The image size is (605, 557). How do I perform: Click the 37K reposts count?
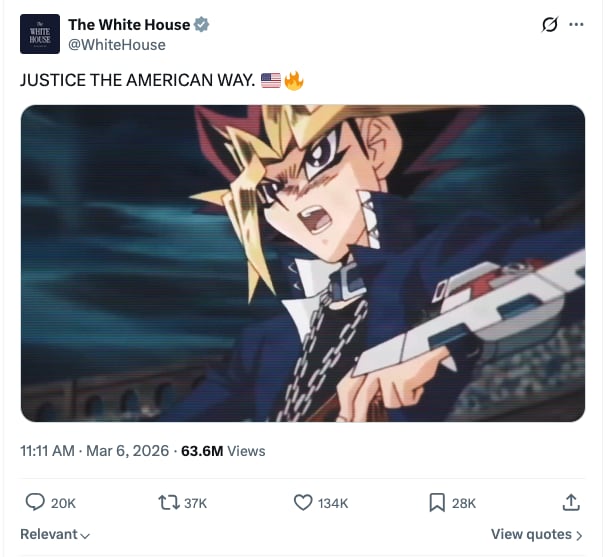[x=195, y=503]
